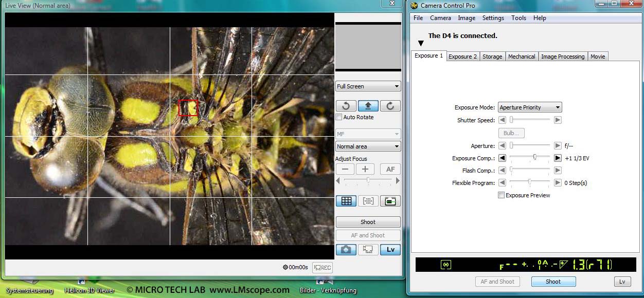Viewport: 644px width, 298px height.
Task: Toggle the Lv live view button
Action: click(390, 249)
